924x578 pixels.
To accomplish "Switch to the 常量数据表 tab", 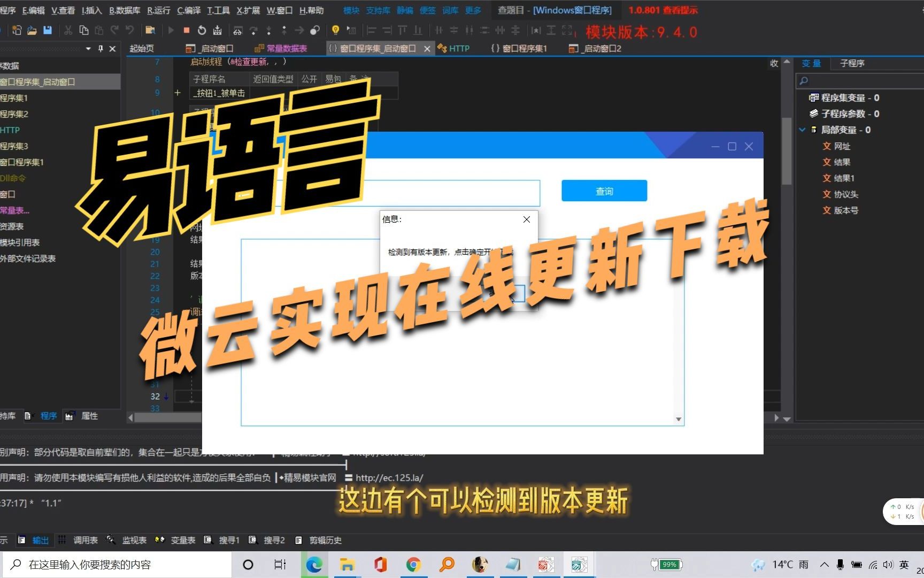I will point(281,48).
